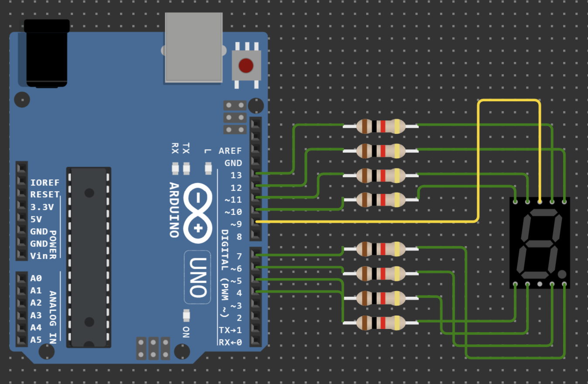Viewport: 588px width, 384px height.
Task: Click digital pin 12 label
Action: pos(236,188)
